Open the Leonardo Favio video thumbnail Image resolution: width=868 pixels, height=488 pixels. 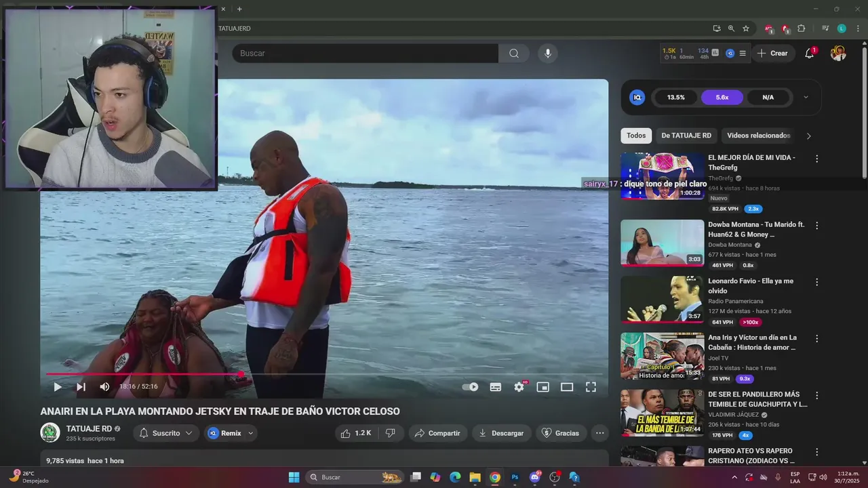[663, 299]
